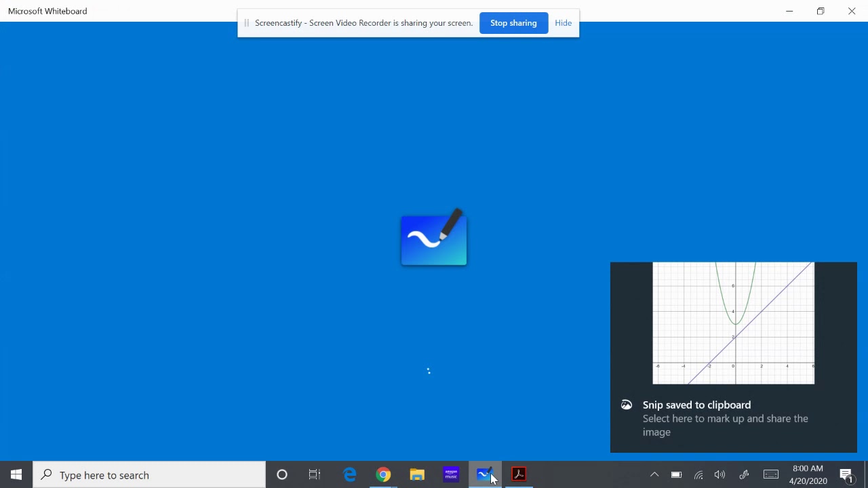Open Google Chrome from the taskbar
Image resolution: width=868 pixels, height=488 pixels.
coord(383,474)
